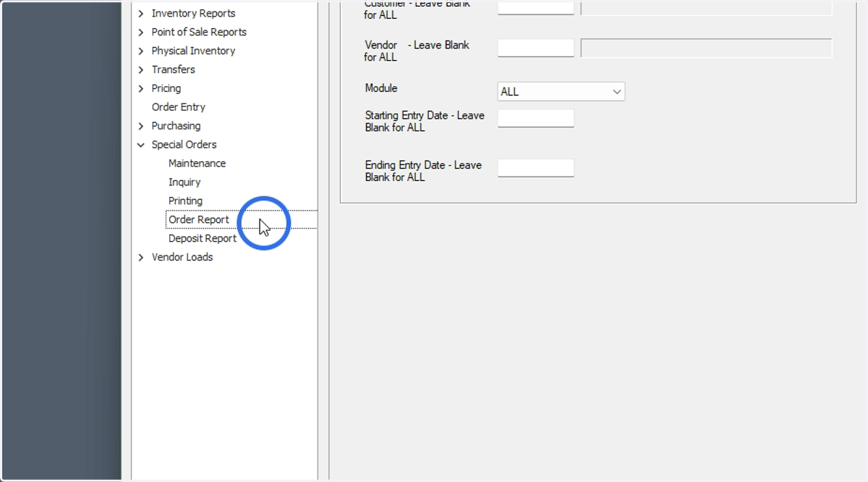Expand the Pricing tree node
This screenshot has width=868, height=482.
tap(141, 88)
